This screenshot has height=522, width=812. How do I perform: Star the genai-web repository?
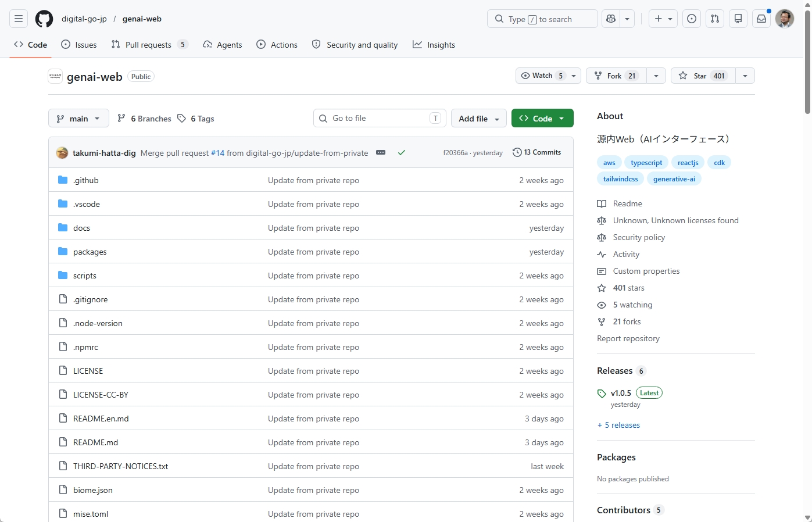tap(703, 76)
